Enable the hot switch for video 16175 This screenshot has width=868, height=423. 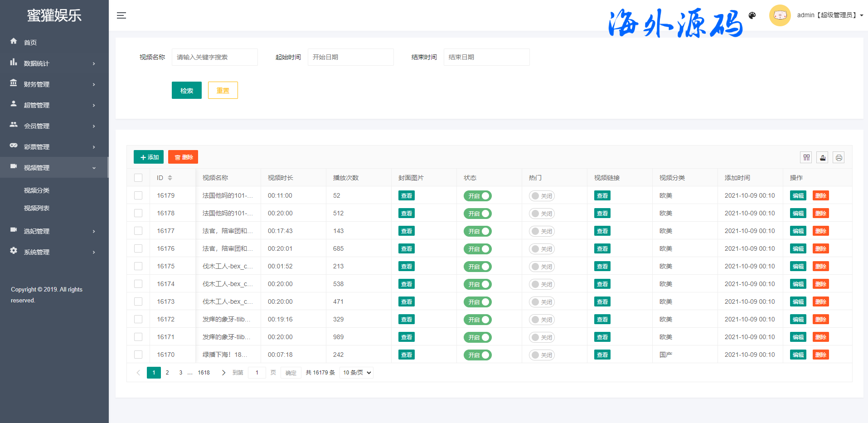(x=542, y=267)
